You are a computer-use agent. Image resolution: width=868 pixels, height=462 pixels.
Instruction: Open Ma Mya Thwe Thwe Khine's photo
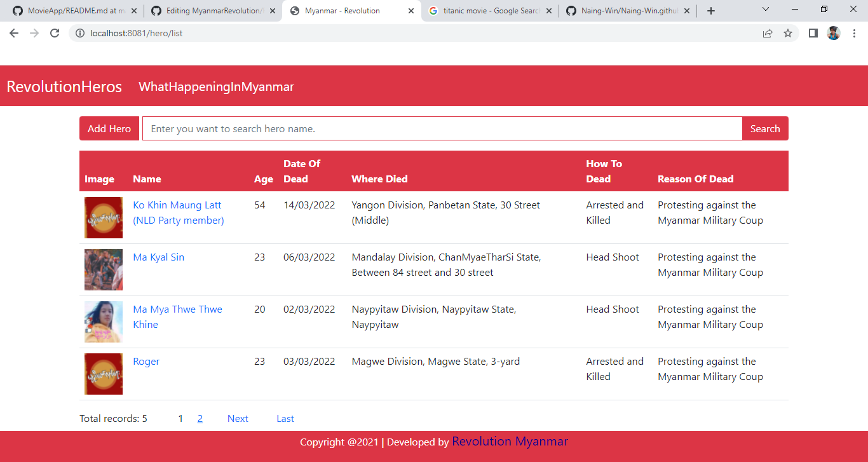point(103,322)
